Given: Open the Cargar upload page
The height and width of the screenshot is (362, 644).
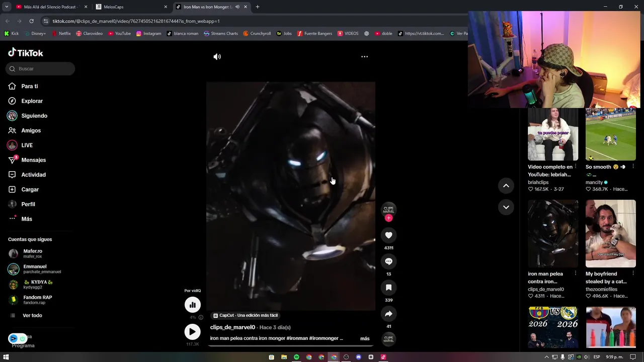Looking at the screenshot, I should [30, 190].
